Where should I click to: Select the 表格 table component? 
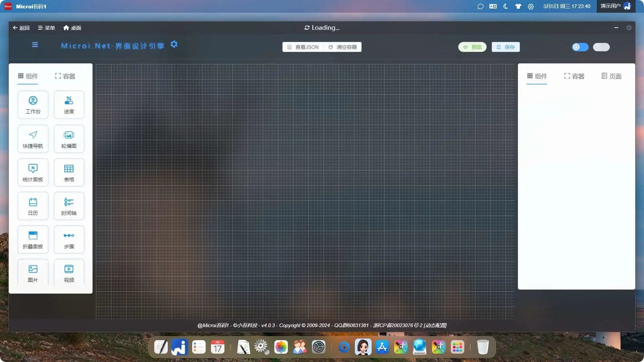69,173
